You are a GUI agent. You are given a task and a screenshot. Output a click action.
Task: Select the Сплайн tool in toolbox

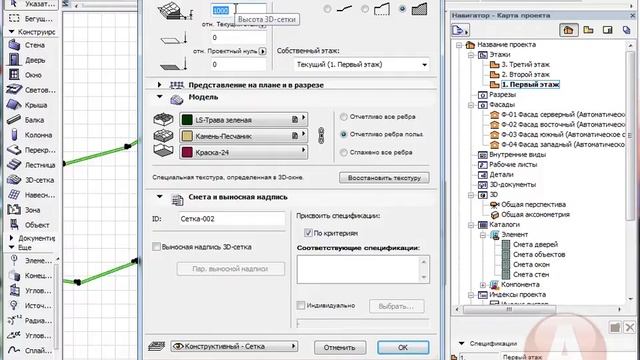coord(31,351)
